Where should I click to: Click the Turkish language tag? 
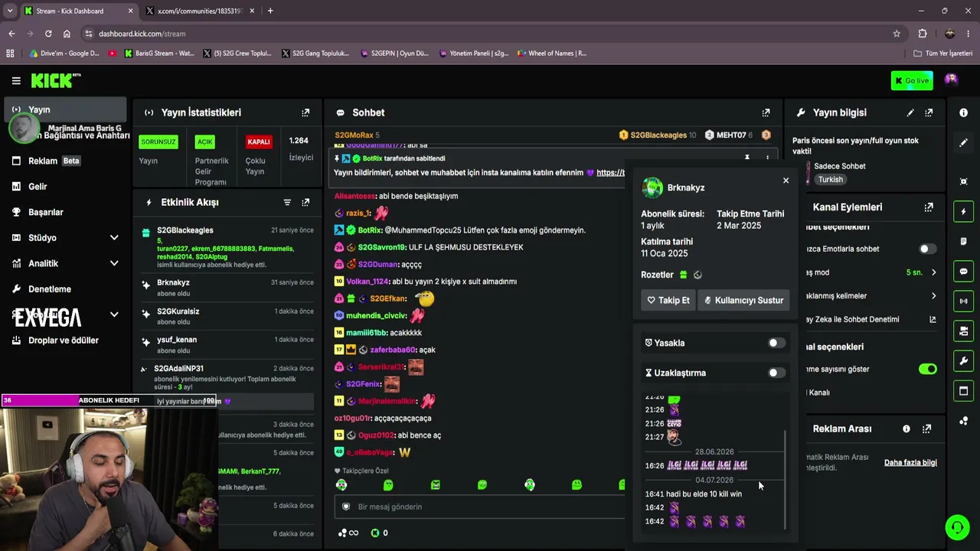tap(831, 180)
